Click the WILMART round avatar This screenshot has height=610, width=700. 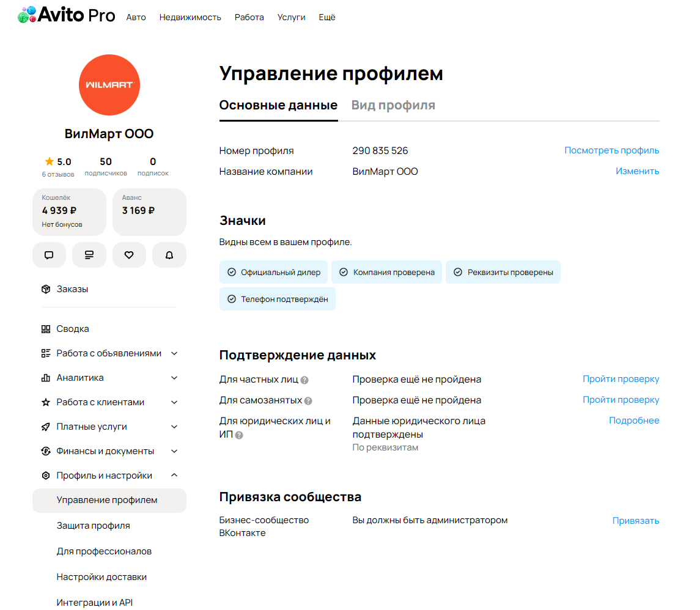pos(109,85)
